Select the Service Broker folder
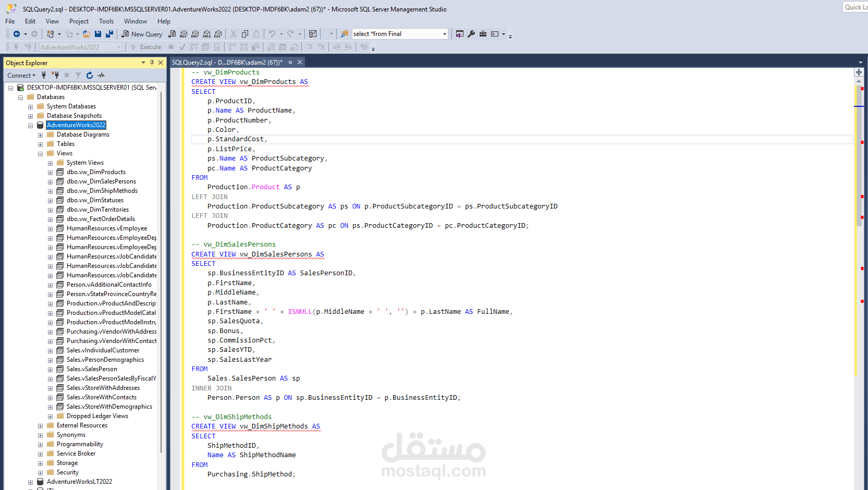 click(x=76, y=454)
